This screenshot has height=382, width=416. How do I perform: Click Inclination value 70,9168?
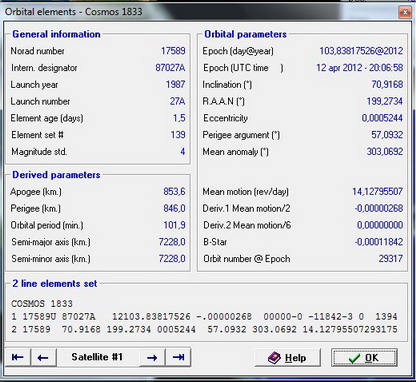click(x=387, y=84)
